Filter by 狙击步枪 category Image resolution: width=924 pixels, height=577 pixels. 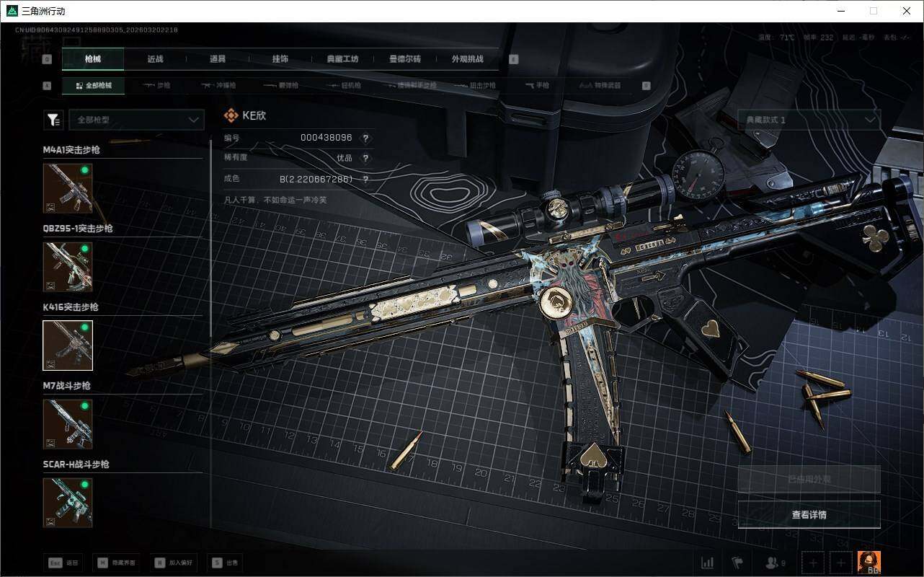tap(476, 85)
